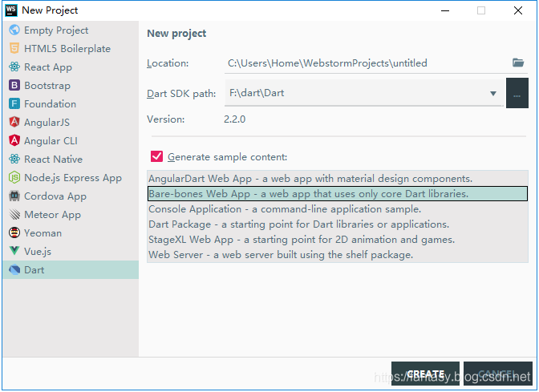
Task: Click the AngularJS shield icon
Action: [x=14, y=122]
